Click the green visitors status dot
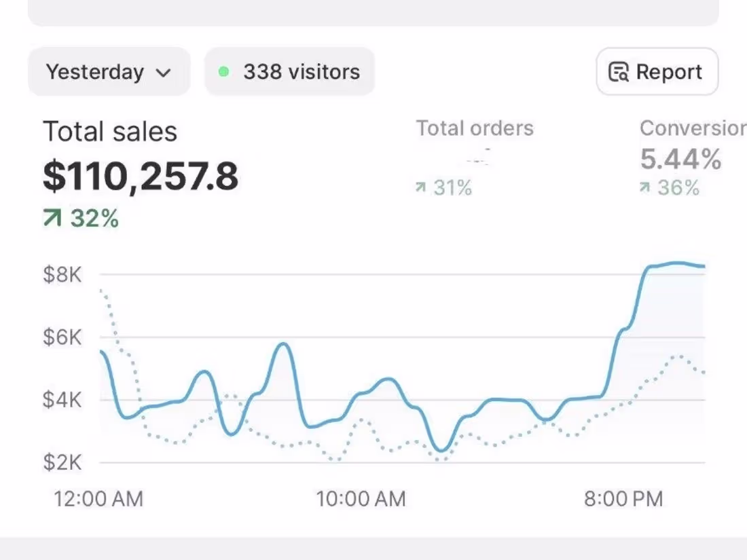This screenshot has width=747, height=560. 225,71
